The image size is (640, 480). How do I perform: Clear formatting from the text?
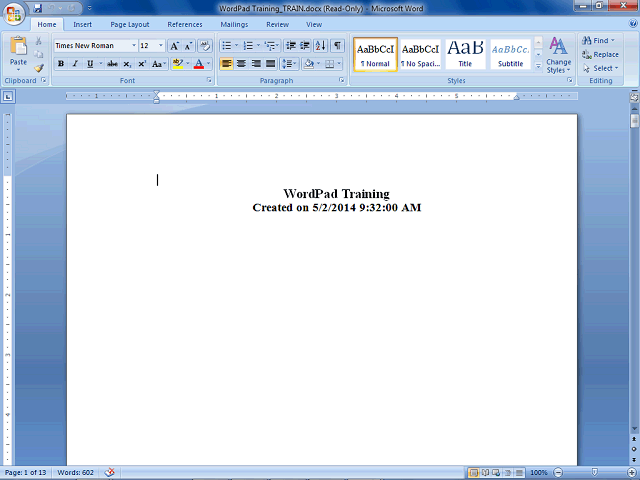point(205,46)
